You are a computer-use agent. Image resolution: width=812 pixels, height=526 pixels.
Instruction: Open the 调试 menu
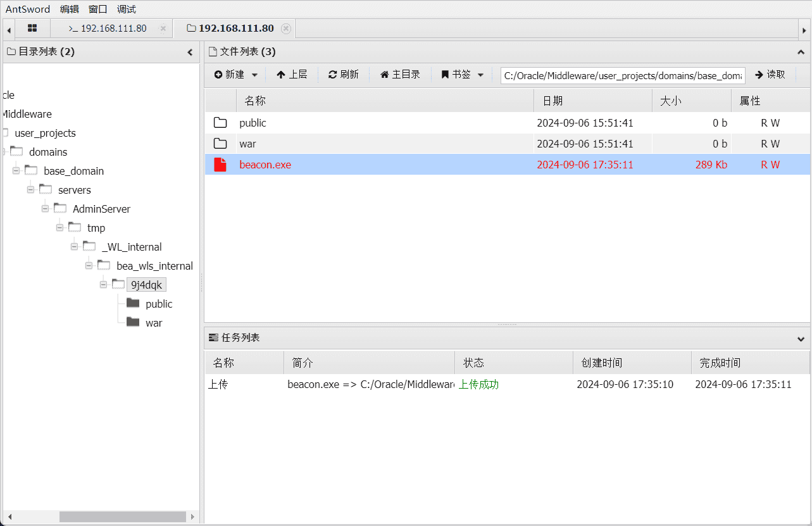(125, 9)
